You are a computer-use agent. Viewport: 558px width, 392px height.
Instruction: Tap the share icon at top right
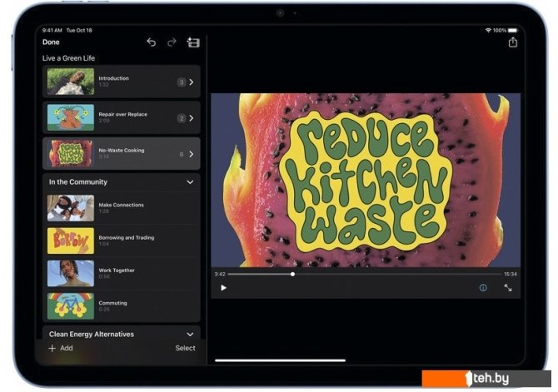click(x=512, y=42)
